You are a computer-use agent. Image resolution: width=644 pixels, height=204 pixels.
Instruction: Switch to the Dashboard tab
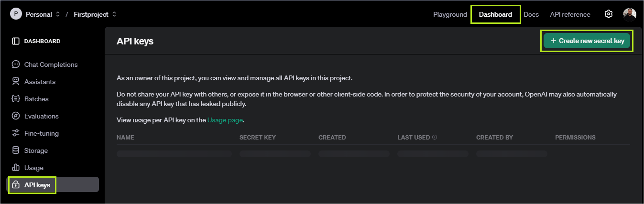(495, 14)
